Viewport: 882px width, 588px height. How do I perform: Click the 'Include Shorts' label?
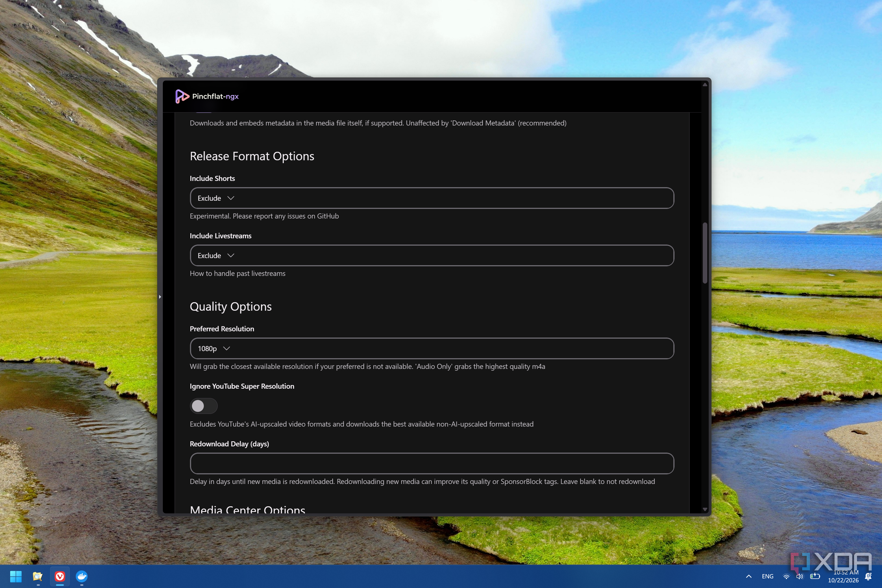tap(212, 178)
